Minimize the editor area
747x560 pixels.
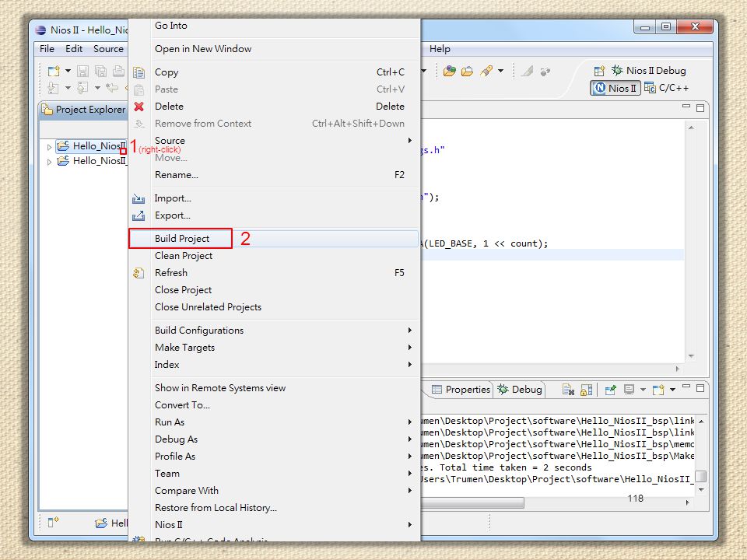point(686,107)
